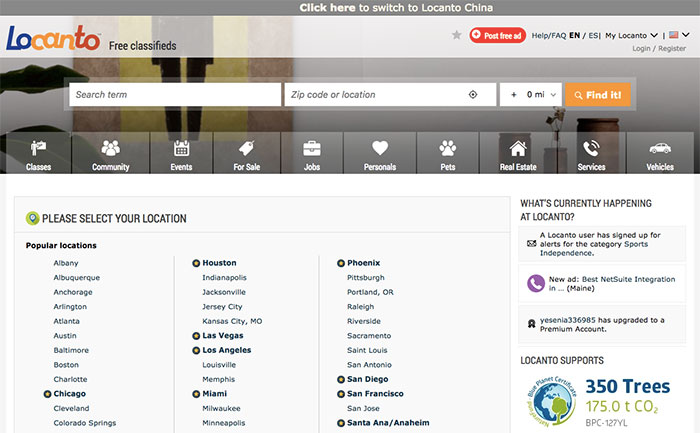This screenshot has width=700, height=433.
Task: Open the Vehicles category
Action: pos(660,153)
